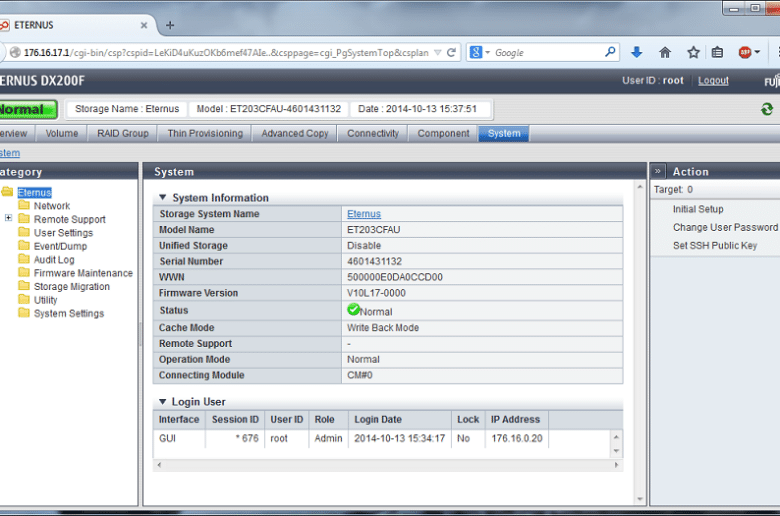Open the address bar history dropdown
The height and width of the screenshot is (516, 780).
pyautogui.click(x=438, y=52)
